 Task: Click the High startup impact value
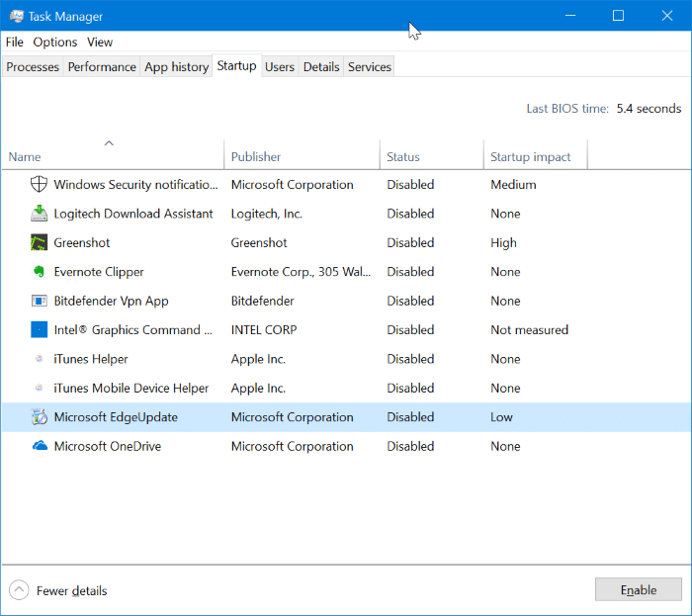coord(503,242)
